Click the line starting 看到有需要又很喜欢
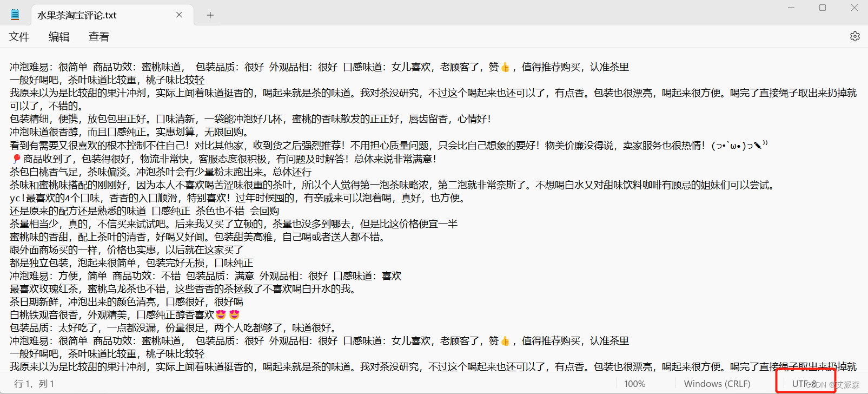 click(x=389, y=146)
